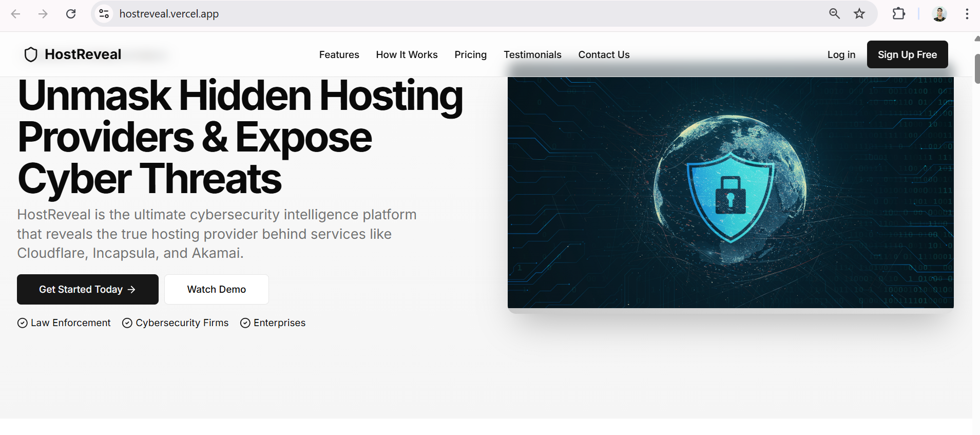Click the Sign Up Free button
Screen dimensions: 980x435
click(907, 54)
